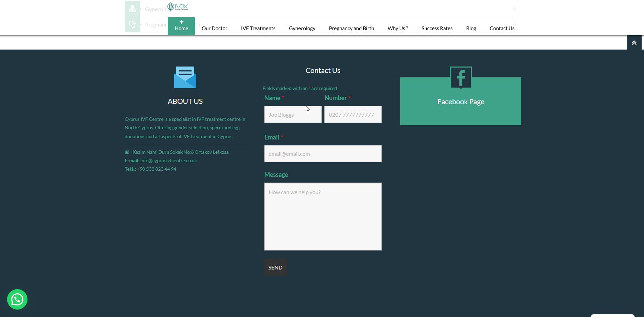Viewport: 644px width, 317px height.
Task: Visit the Blog page
Action: tap(471, 29)
